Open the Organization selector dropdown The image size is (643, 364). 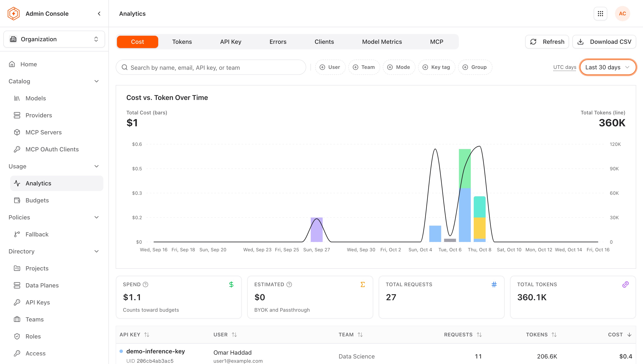[54, 39]
